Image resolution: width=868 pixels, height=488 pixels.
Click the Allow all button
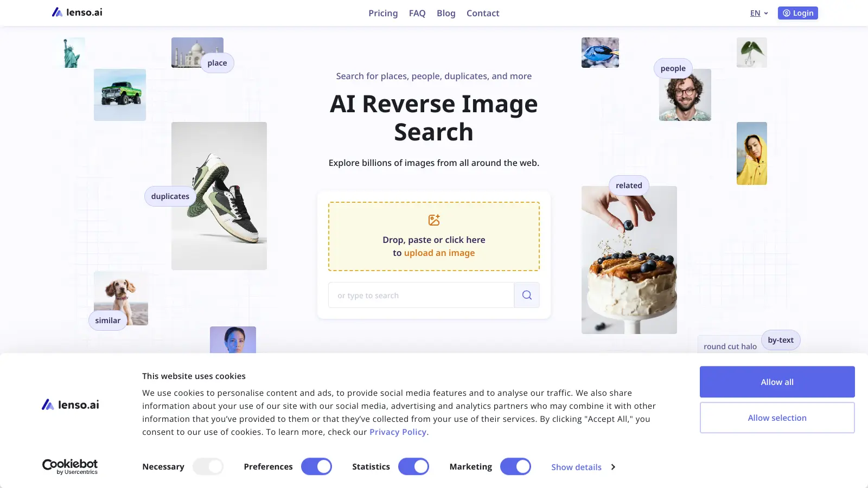[x=777, y=382]
